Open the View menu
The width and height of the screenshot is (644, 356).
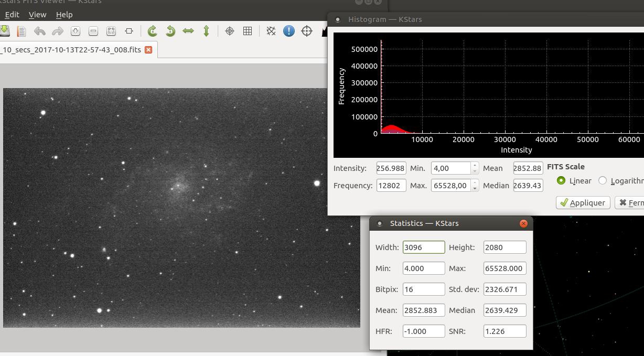pyautogui.click(x=37, y=15)
